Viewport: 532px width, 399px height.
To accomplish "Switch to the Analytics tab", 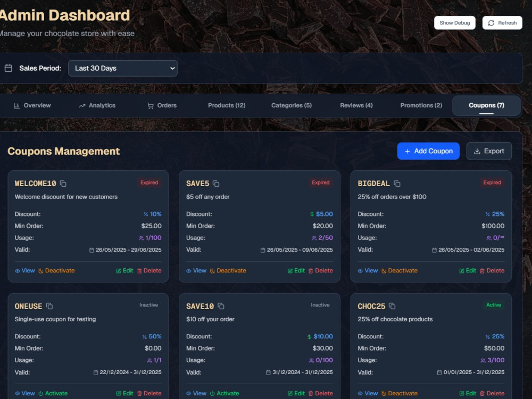I will (97, 105).
